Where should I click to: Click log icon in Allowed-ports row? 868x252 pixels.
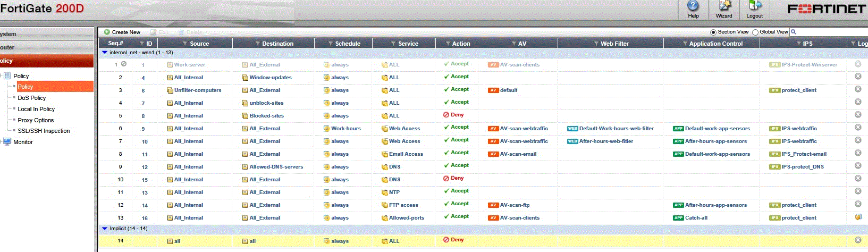857,217
